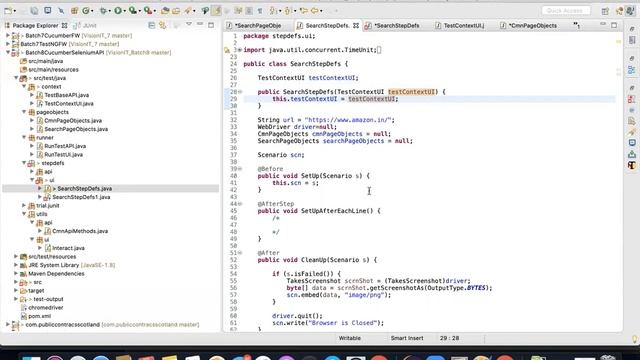Image resolution: width=640 pixels, height=360 pixels.
Task: Click the Coverage run icon
Action: (x=132, y=11)
